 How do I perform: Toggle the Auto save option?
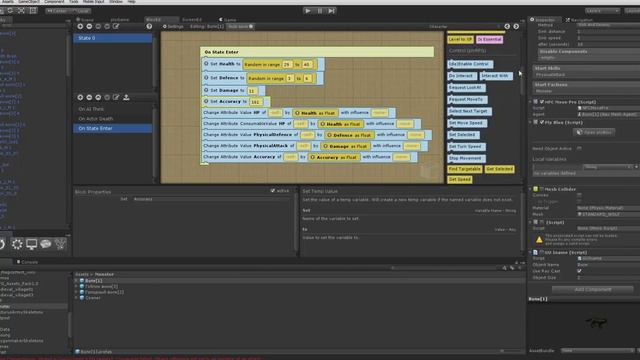240,27
